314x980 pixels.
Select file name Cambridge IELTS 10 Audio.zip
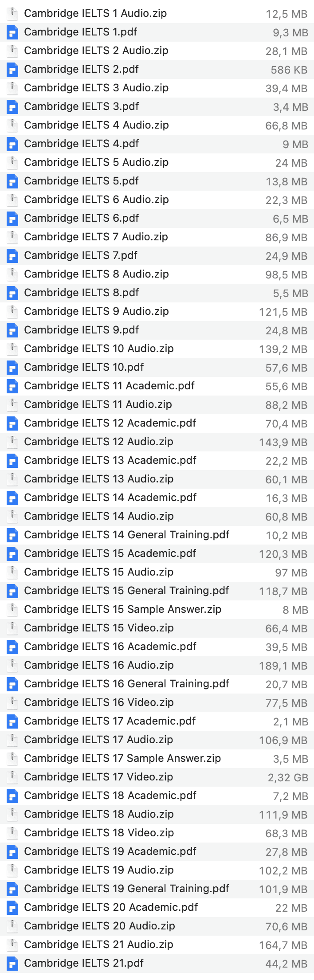tap(99, 349)
